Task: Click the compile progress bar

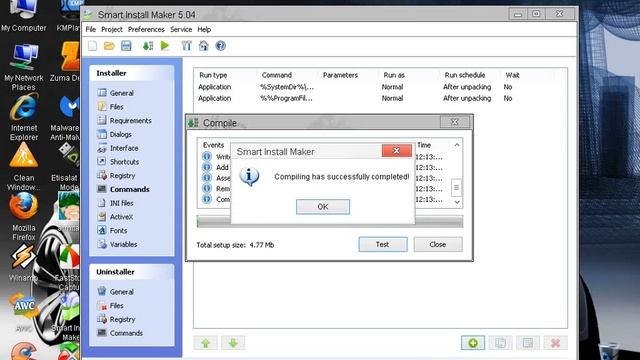Action: (x=330, y=221)
